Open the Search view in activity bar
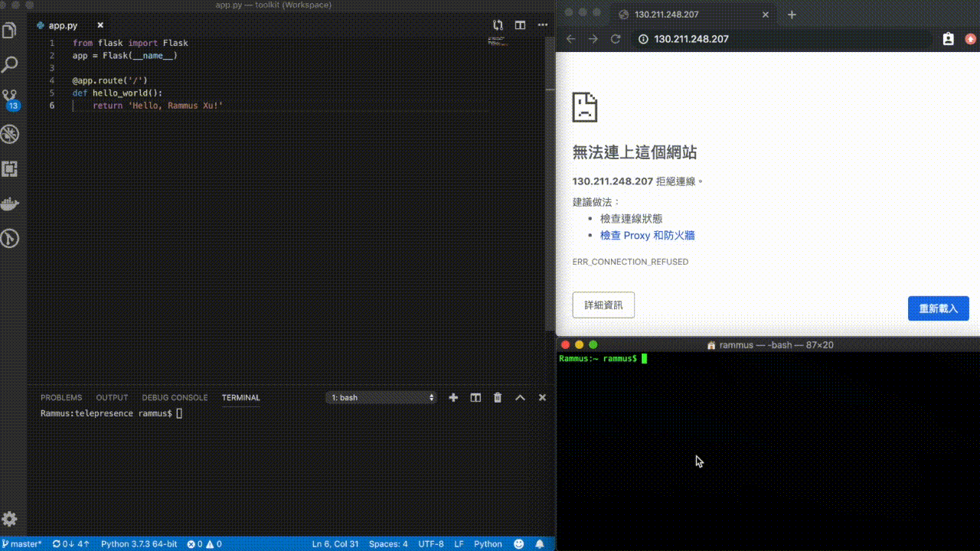The height and width of the screenshot is (551, 980). click(x=9, y=65)
